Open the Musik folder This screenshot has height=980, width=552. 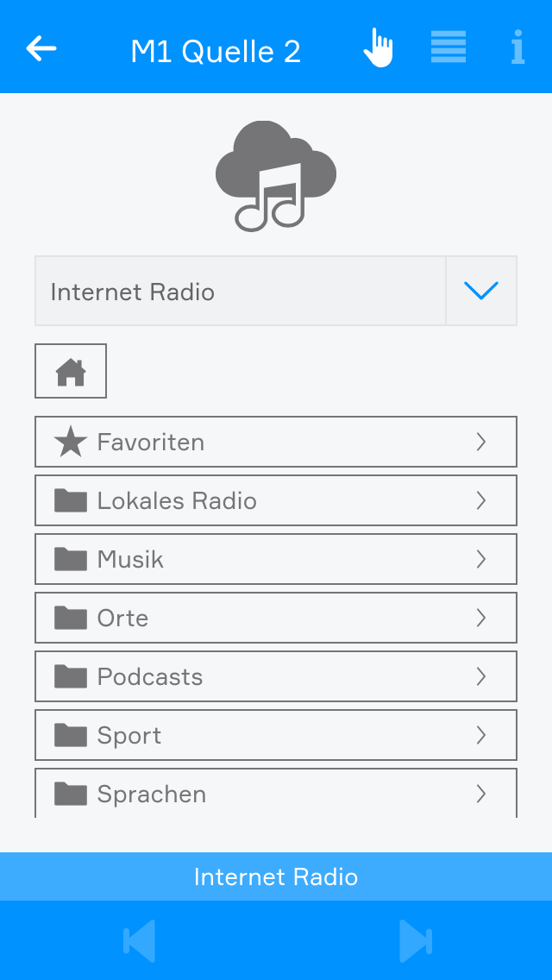click(275, 559)
